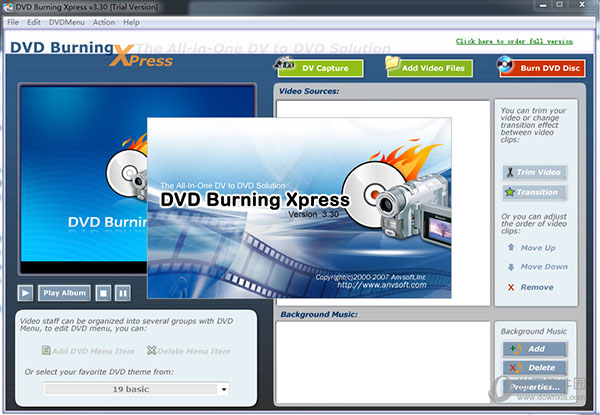Click the music-note plus icon on Add

click(515, 348)
